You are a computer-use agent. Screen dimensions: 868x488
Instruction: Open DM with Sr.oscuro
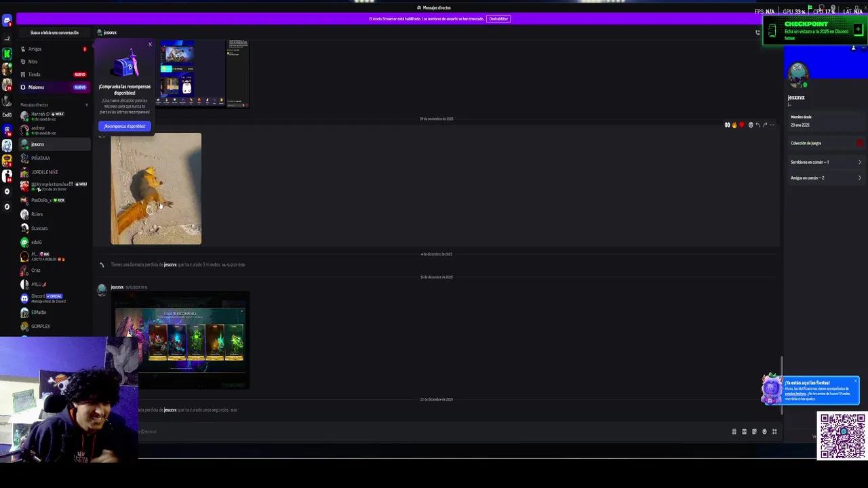[x=54, y=228]
